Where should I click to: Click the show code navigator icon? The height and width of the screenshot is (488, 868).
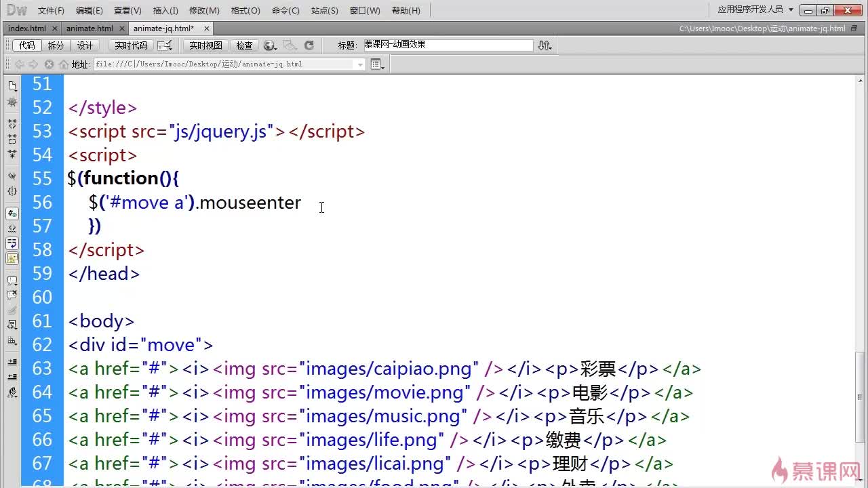pos(12,102)
